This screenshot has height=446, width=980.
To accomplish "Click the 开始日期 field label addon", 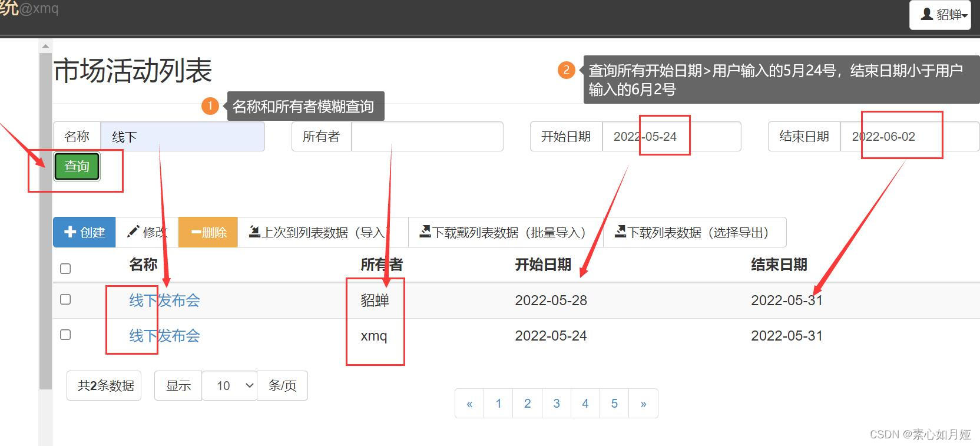I will coord(566,137).
